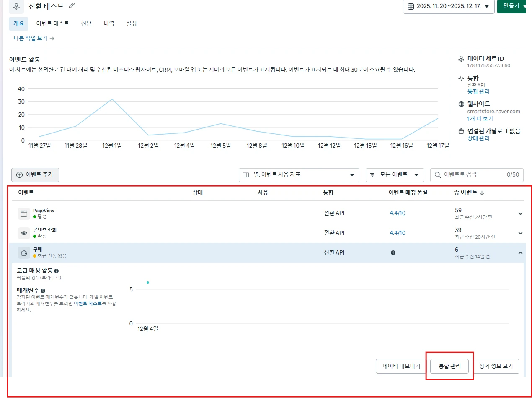The width and height of the screenshot is (532, 398).
Task: Open the 열: 이벤트 사용 지표 dropdown
Action: pos(299,175)
